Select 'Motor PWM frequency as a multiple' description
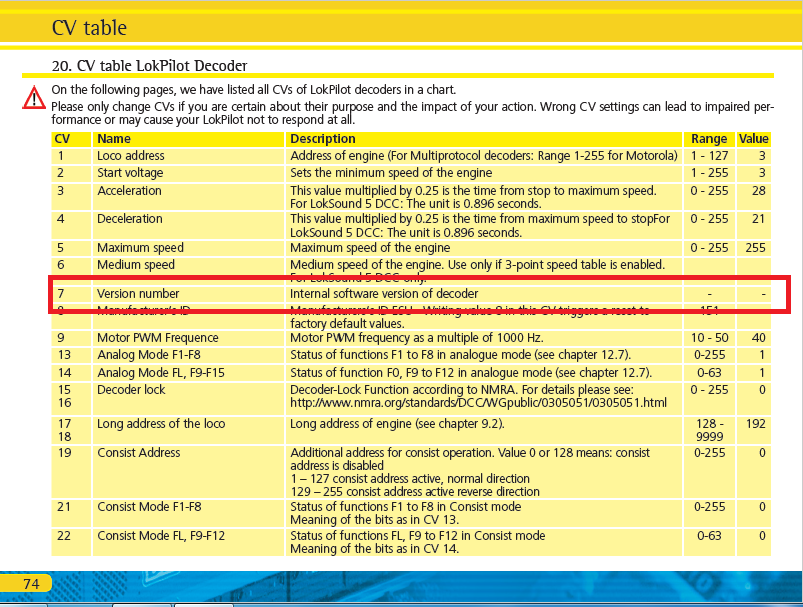The image size is (803, 607). pos(417,338)
